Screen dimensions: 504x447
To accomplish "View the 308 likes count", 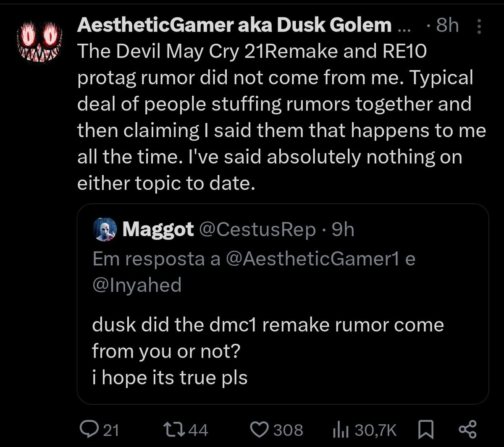I will point(288,430).
